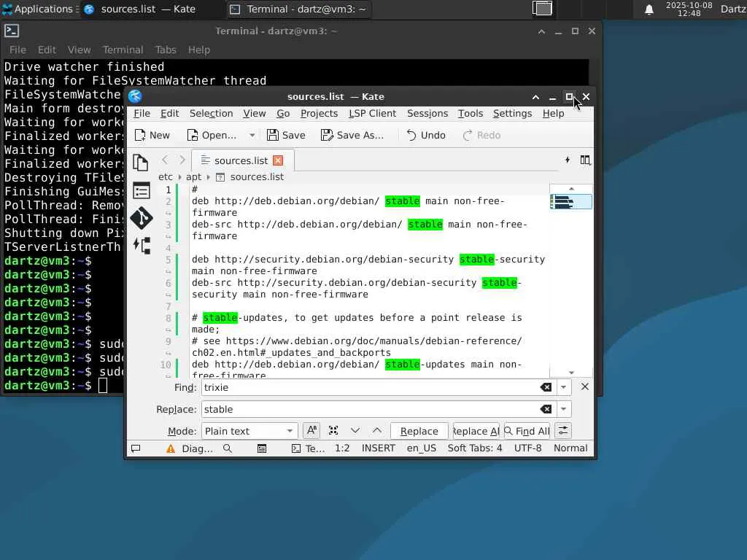Toggle search in selection only
This screenshot has width=747, height=560.
point(333,430)
